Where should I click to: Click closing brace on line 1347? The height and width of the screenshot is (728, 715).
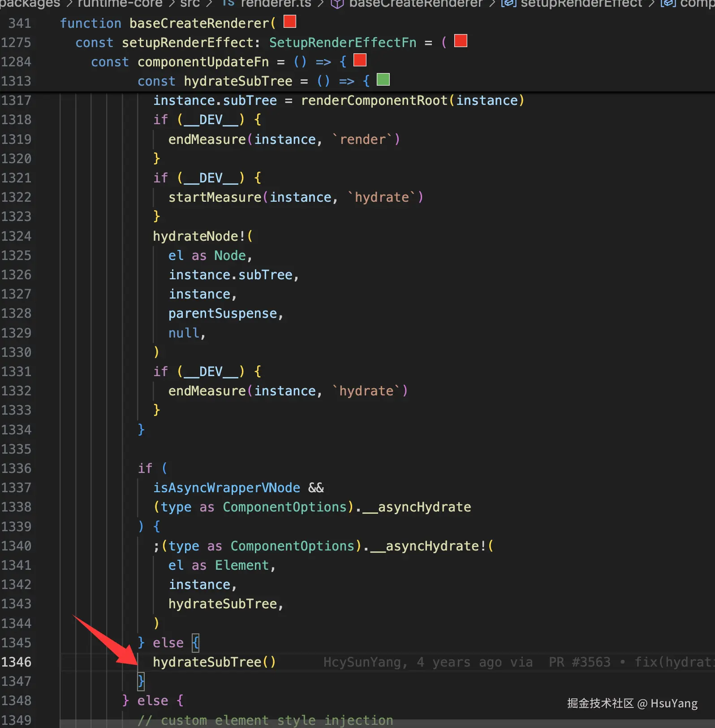point(141,681)
